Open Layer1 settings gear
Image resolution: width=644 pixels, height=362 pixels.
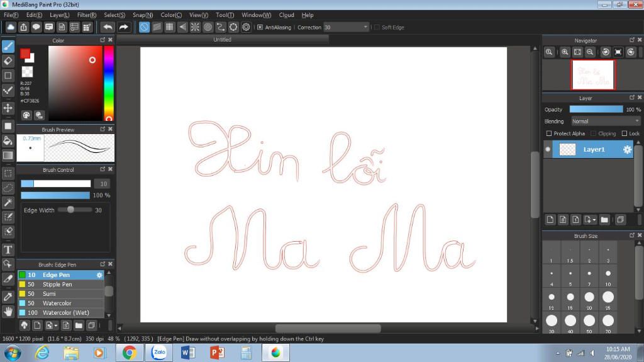point(627,150)
